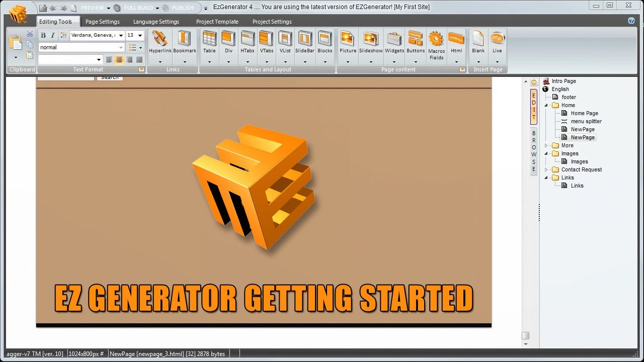Insert a Div block
The height and width of the screenshot is (362, 644).
tap(228, 39)
